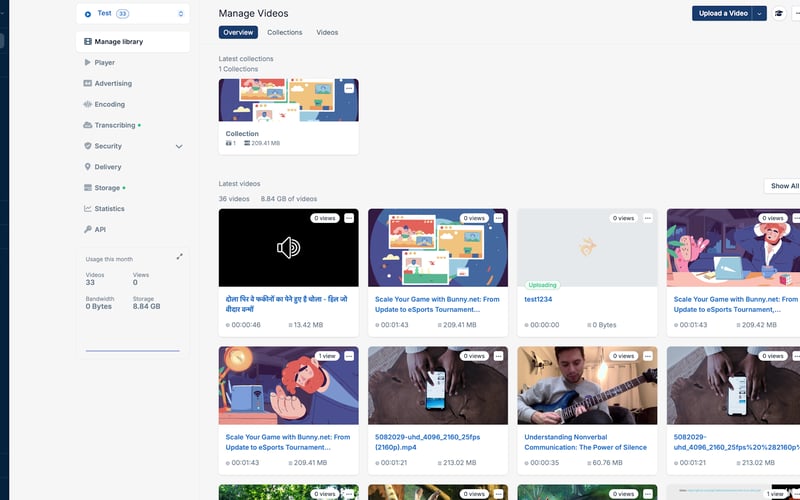Click the Storage icon in sidebar
This screenshot has height=500, width=800.
tap(88, 188)
